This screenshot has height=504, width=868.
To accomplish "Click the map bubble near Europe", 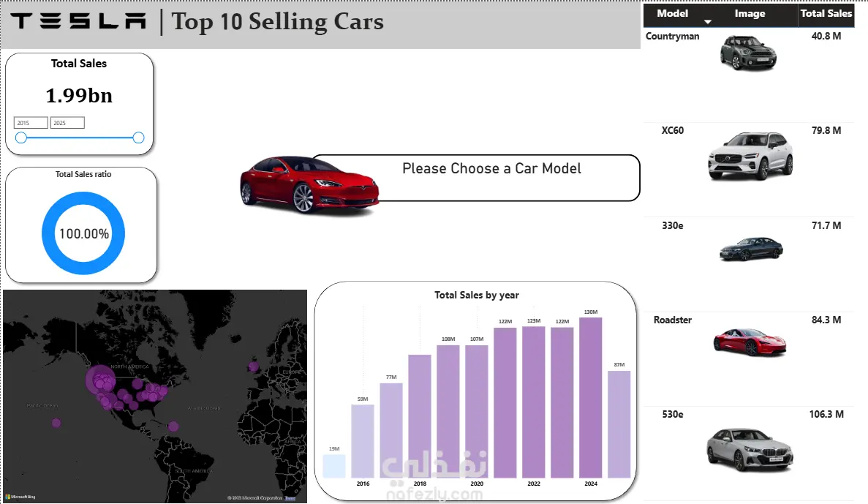I will click(x=254, y=366).
